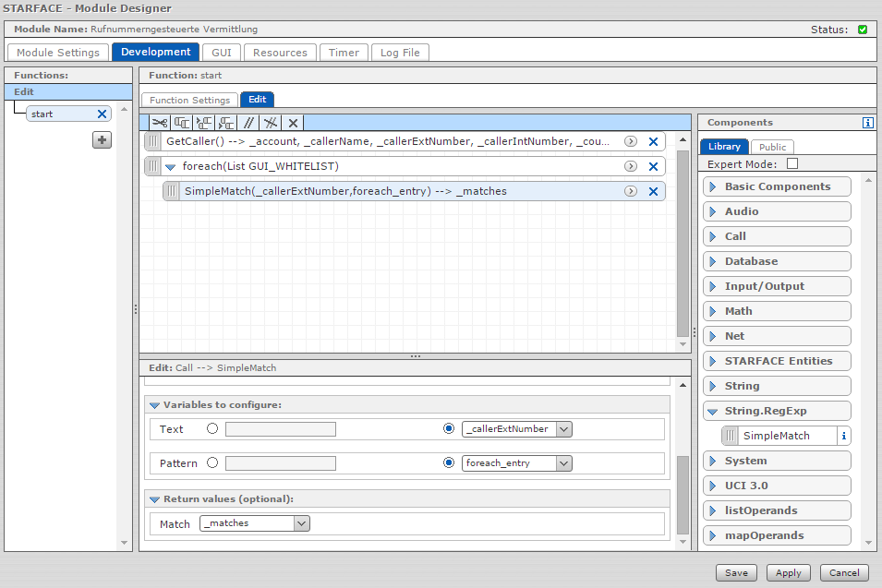Image resolution: width=882 pixels, height=588 pixels.
Task: Switch to Function Settings tab
Action: coord(189,100)
